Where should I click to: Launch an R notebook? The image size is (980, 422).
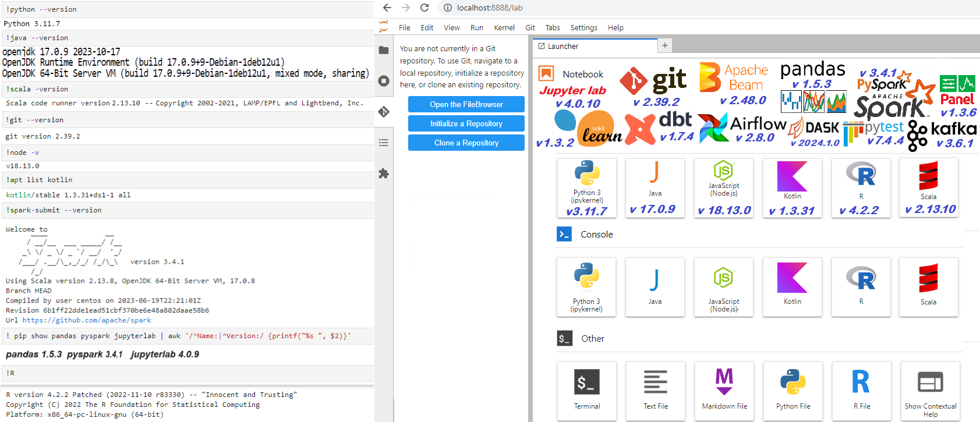(x=861, y=188)
